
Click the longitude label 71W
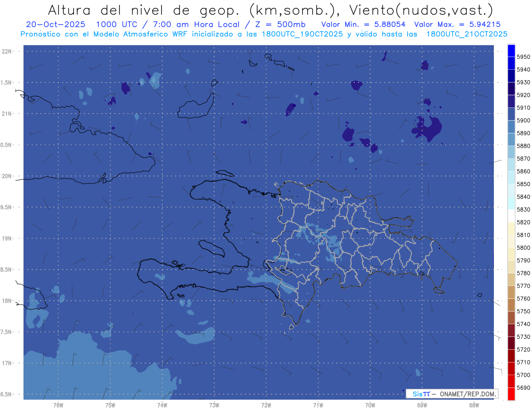[x=318, y=405]
